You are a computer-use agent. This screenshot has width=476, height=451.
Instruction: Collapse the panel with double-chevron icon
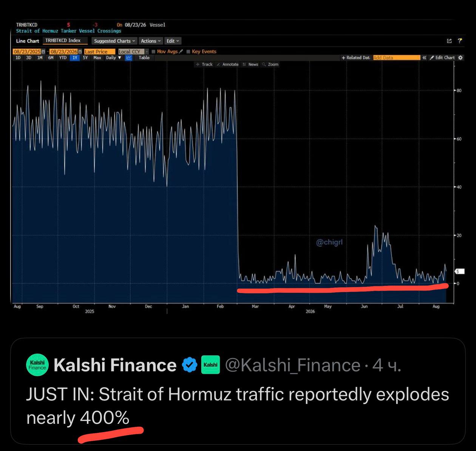pyautogui.click(x=424, y=58)
